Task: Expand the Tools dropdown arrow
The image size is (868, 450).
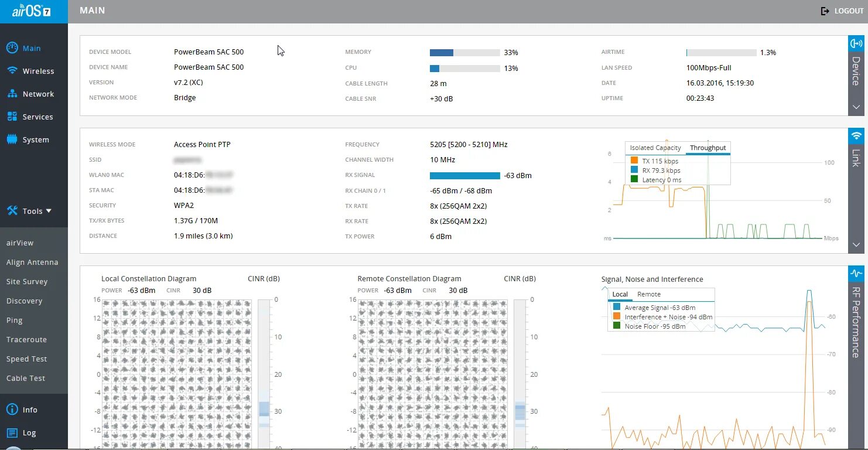Action: 49,211
